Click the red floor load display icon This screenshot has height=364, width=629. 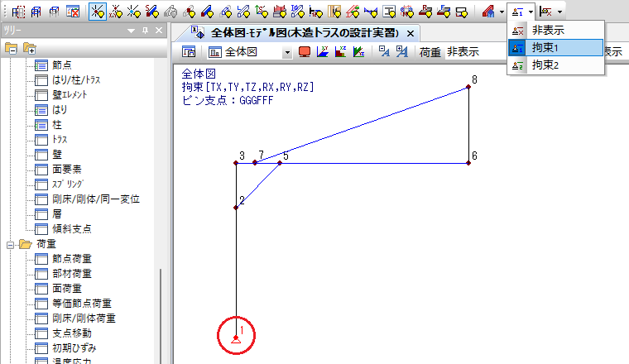(x=280, y=12)
